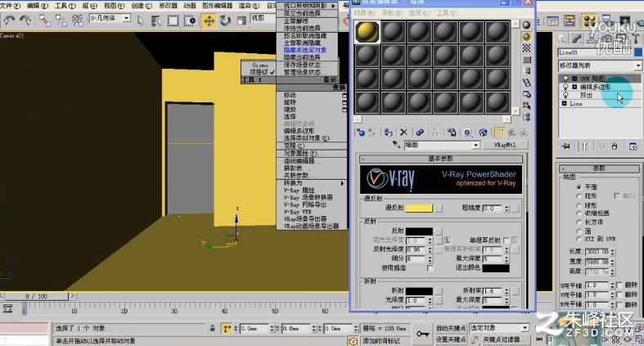Click the yellow 漫反射 color swatch
This screenshot has height=346, width=644.
point(419,208)
